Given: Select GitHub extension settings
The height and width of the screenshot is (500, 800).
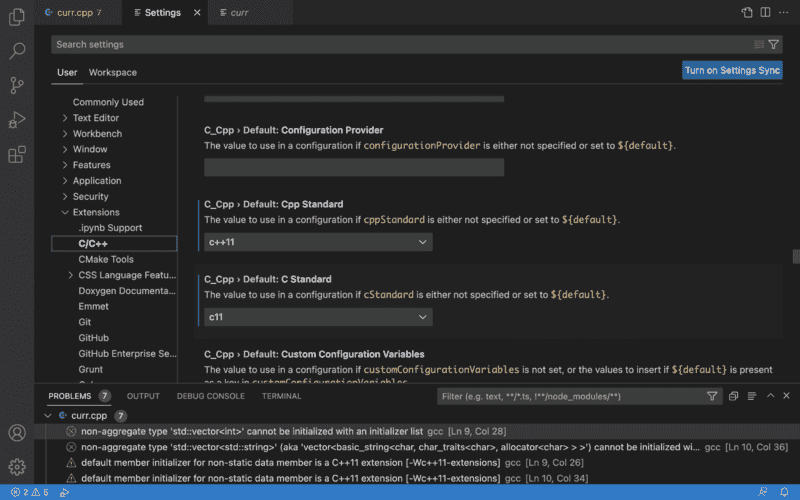Looking at the screenshot, I should pyautogui.click(x=93, y=338).
